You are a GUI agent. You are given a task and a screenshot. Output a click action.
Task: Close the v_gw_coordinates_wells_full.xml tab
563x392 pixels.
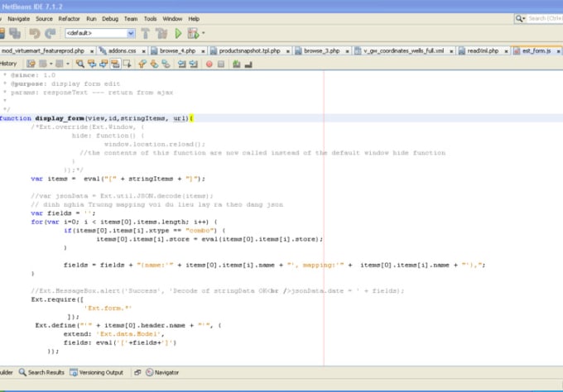[452, 51]
